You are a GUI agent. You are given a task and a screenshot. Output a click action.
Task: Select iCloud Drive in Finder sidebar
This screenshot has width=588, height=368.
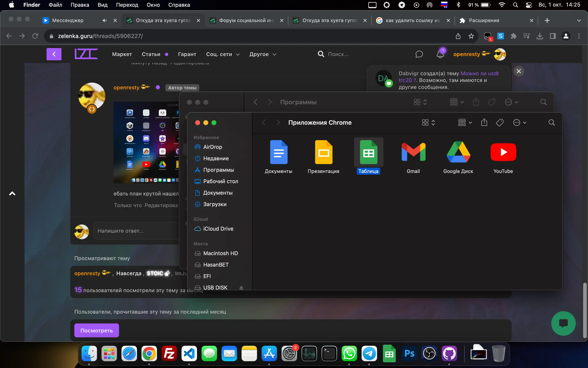tap(218, 229)
